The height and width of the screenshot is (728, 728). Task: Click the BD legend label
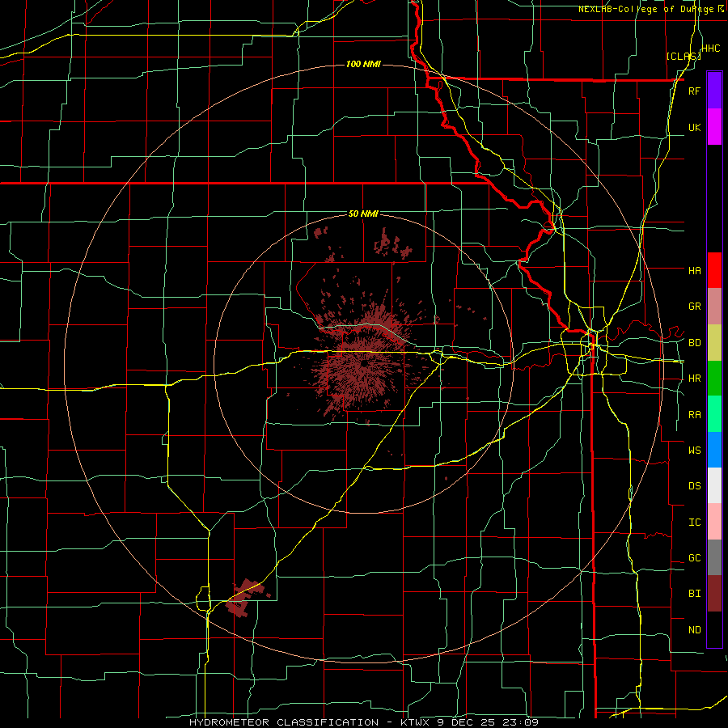(694, 343)
